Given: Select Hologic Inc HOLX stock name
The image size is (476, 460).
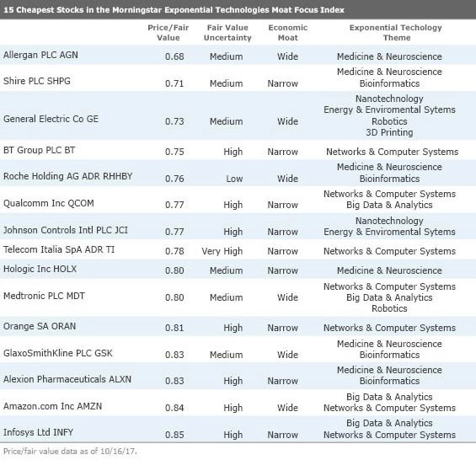Looking at the screenshot, I should pos(40,269).
